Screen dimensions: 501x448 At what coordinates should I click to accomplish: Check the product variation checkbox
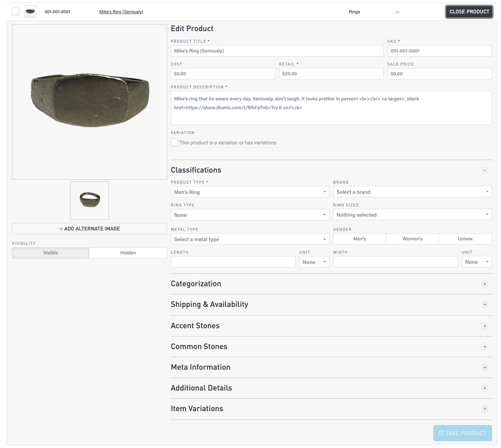pos(174,142)
